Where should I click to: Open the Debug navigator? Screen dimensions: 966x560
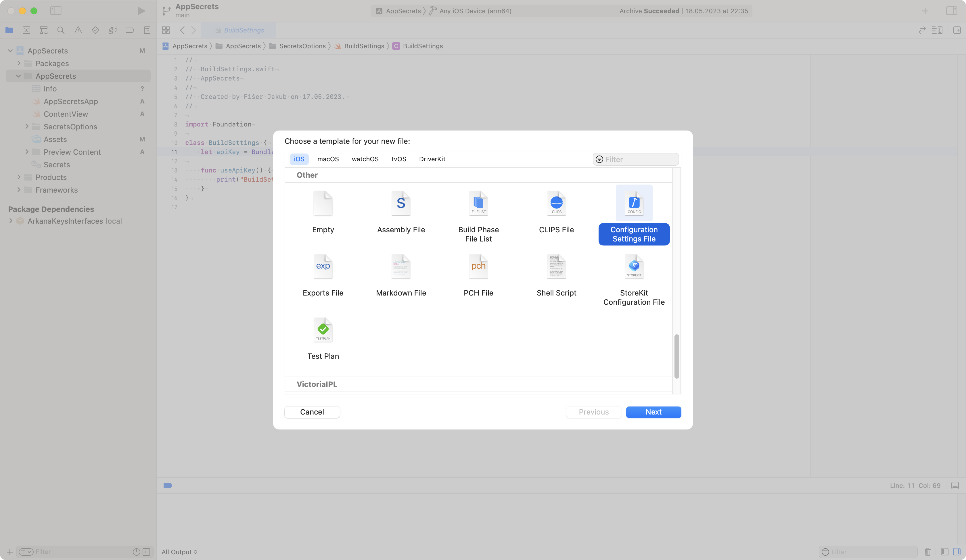(x=113, y=30)
